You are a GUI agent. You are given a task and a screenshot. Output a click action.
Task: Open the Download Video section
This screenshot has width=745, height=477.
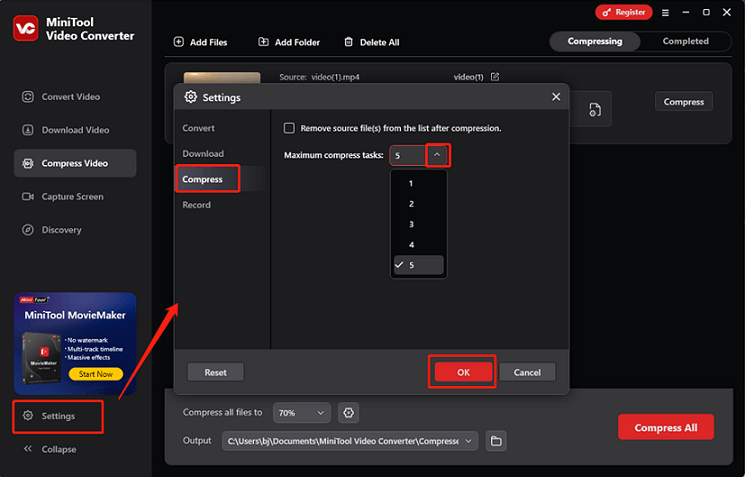coord(66,130)
